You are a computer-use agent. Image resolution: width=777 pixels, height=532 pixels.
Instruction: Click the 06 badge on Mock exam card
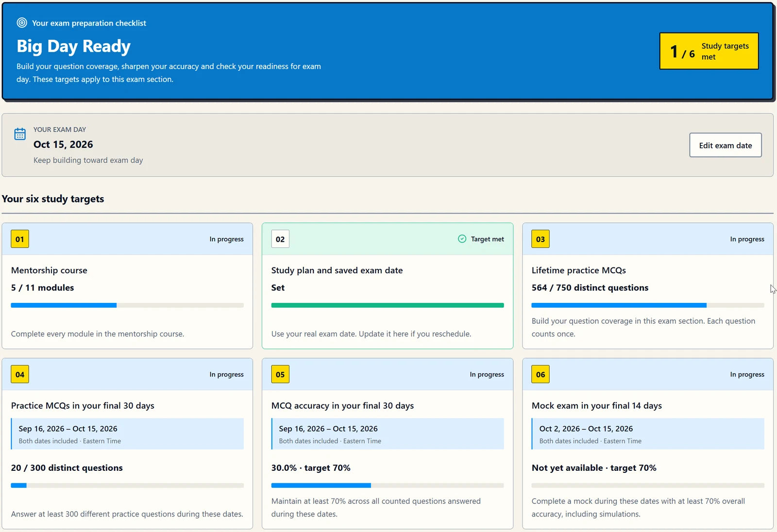(x=541, y=374)
